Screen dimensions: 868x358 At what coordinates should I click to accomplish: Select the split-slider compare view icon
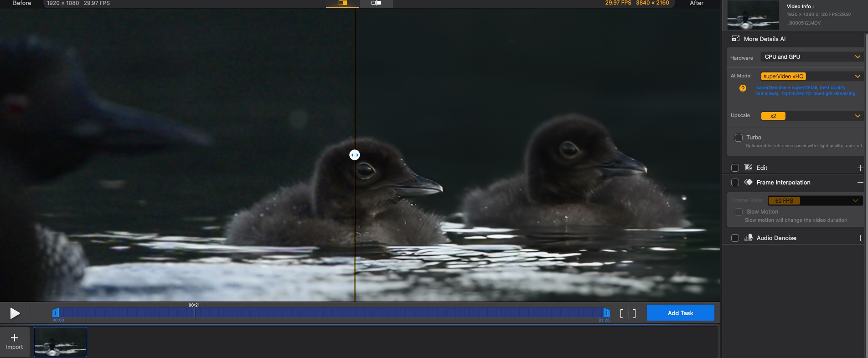[343, 3]
